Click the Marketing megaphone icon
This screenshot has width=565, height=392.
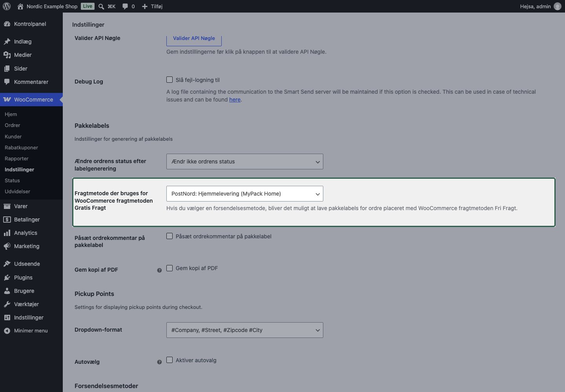coord(7,246)
